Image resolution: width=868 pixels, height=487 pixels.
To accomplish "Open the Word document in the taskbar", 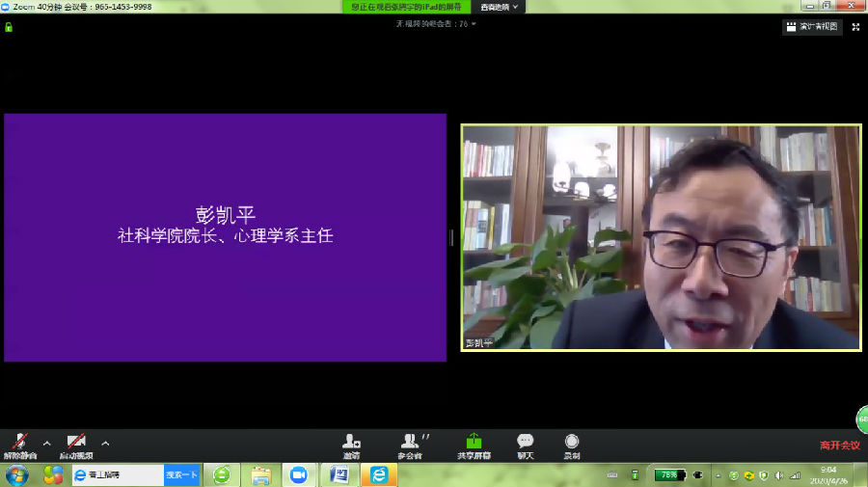I will point(339,474).
